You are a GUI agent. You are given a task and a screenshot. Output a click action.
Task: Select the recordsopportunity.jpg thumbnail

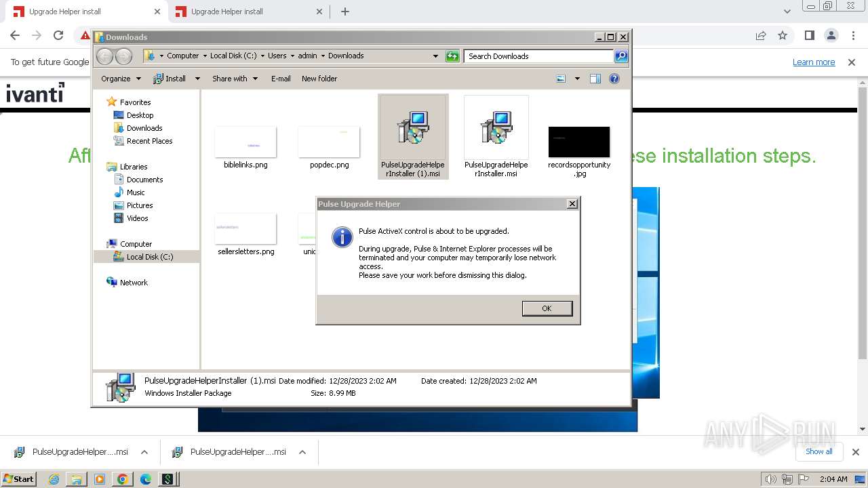(579, 142)
